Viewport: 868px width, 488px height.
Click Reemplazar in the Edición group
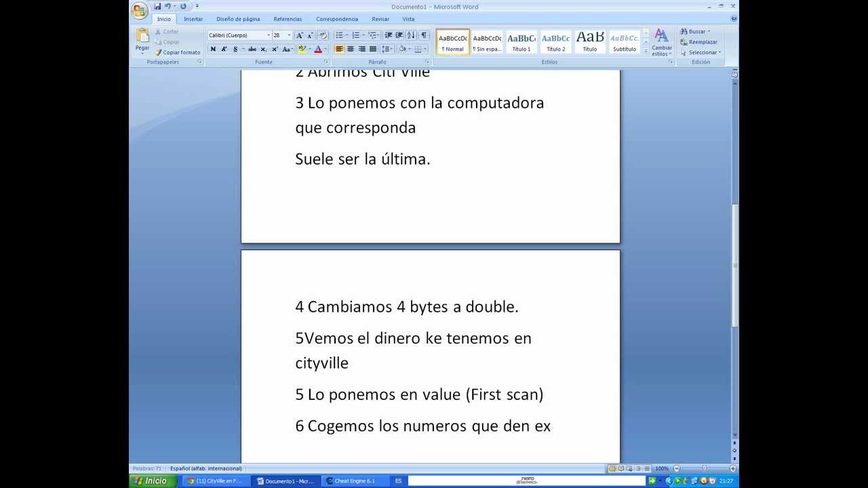coord(699,42)
